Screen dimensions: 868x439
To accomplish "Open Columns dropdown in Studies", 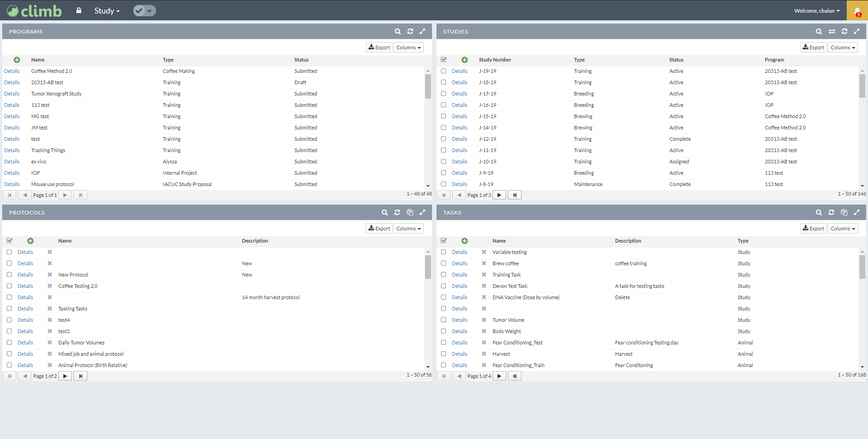I will pyautogui.click(x=843, y=48).
